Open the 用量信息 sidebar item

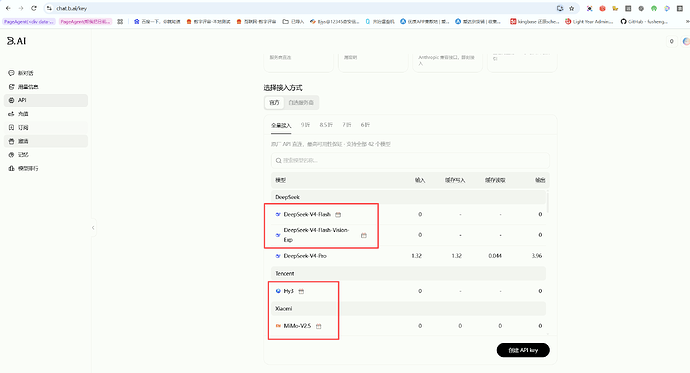coord(46,87)
